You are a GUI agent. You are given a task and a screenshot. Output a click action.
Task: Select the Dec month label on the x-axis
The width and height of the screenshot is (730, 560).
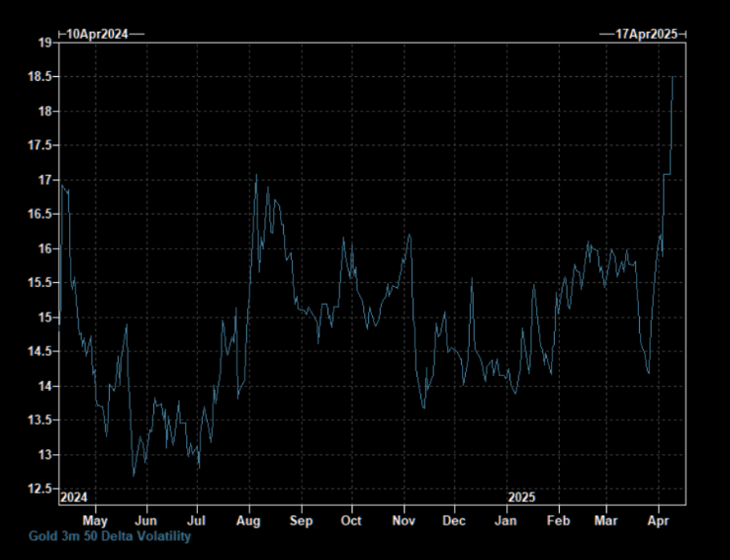454,519
